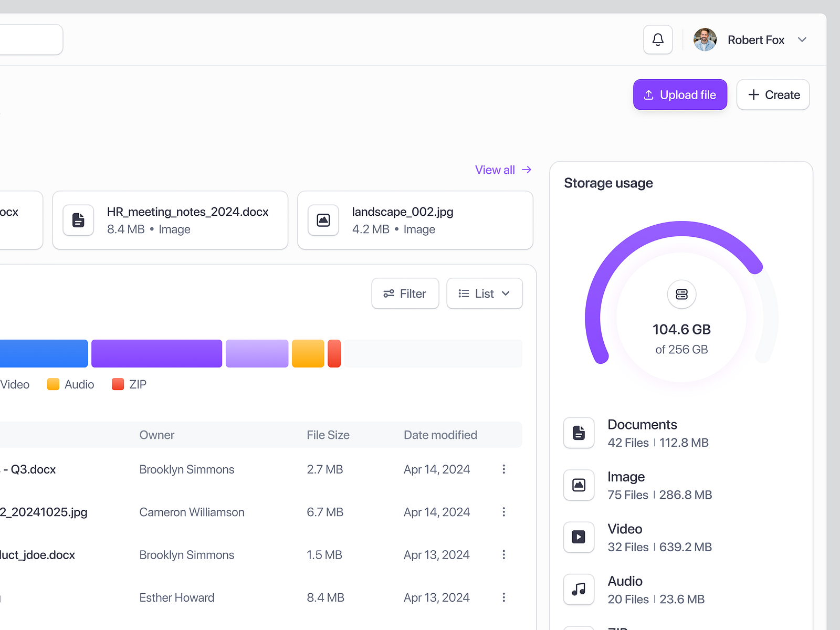Click Robert Fox's profile avatar
Viewport: 840px width, 630px height.
coord(705,39)
